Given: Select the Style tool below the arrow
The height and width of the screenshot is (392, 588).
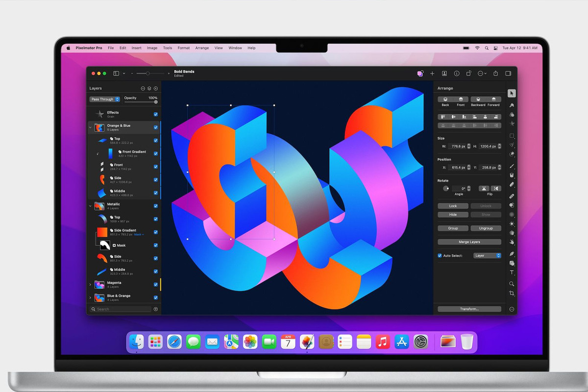Looking at the screenshot, I should tap(512, 105).
